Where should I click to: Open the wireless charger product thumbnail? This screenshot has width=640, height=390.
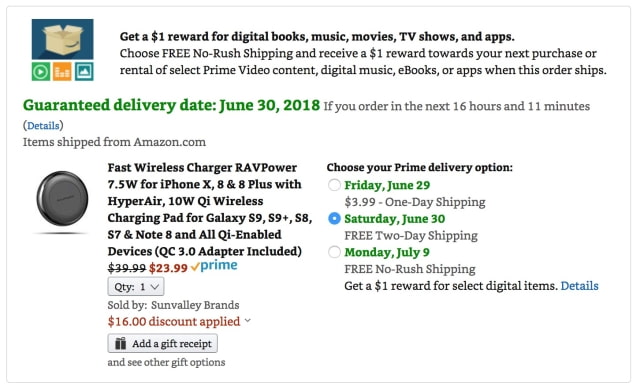pyautogui.click(x=62, y=202)
